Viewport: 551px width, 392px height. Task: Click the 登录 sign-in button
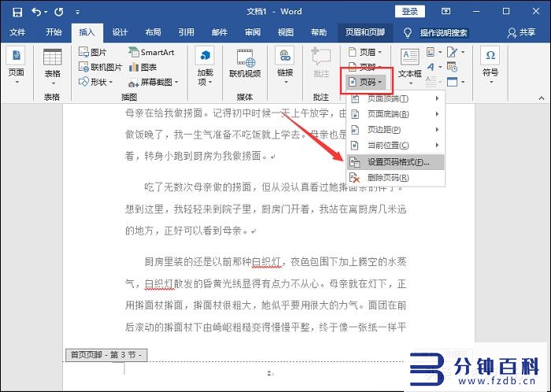(x=410, y=11)
